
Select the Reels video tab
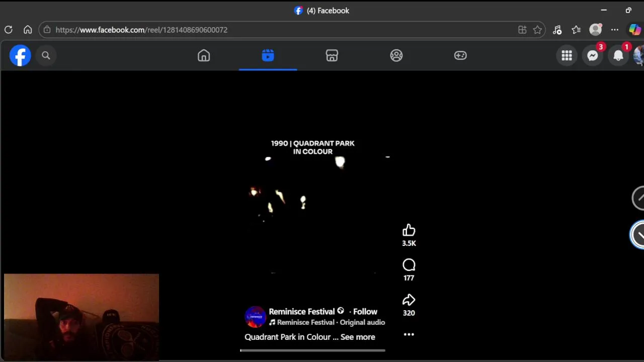pos(268,55)
